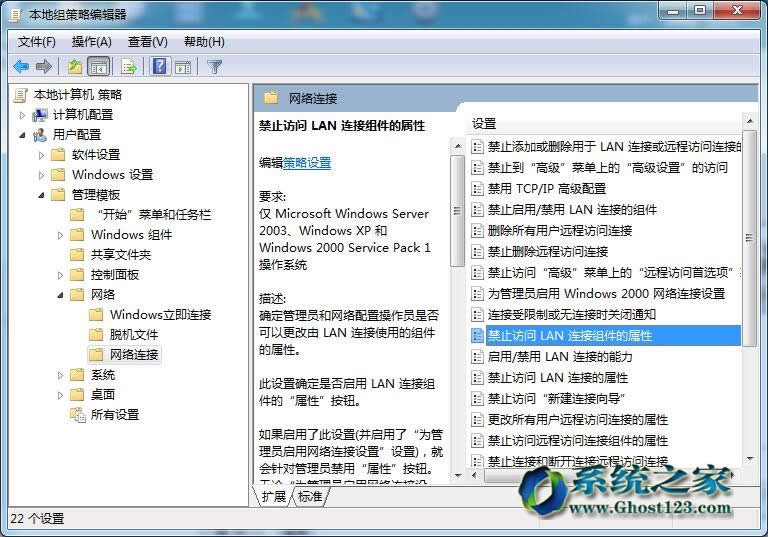Click the Up one level folder icon

point(74,66)
